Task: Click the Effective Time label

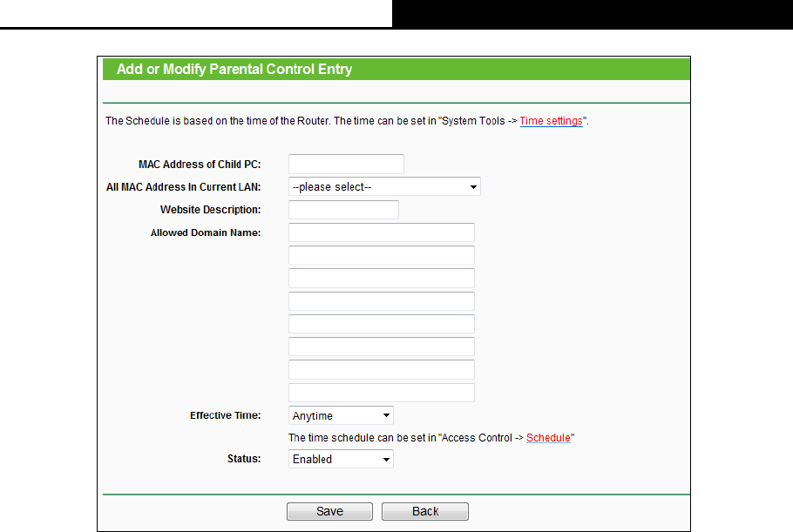Action: click(x=225, y=415)
